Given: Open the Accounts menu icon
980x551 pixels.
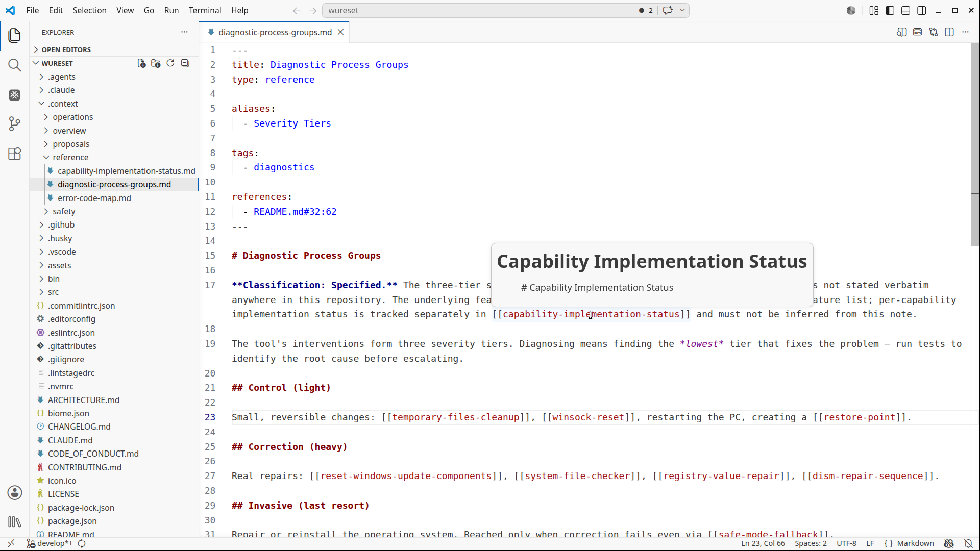Looking at the screenshot, I should click(15, 492).
